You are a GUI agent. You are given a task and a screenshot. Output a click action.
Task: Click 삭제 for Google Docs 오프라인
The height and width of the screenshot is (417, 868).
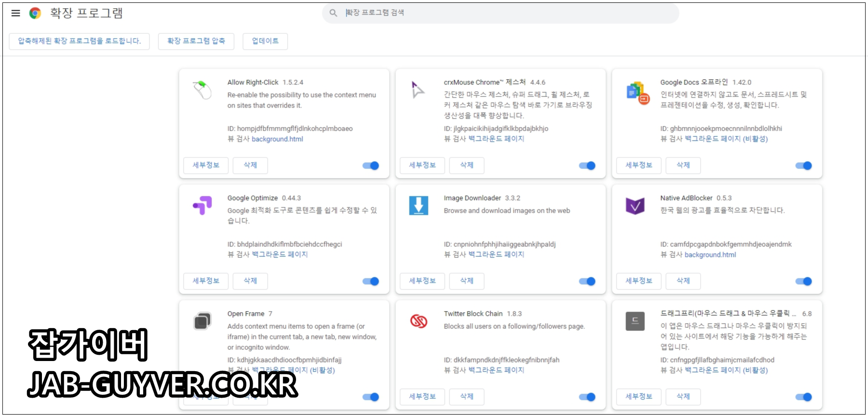(x=683, y=165)
